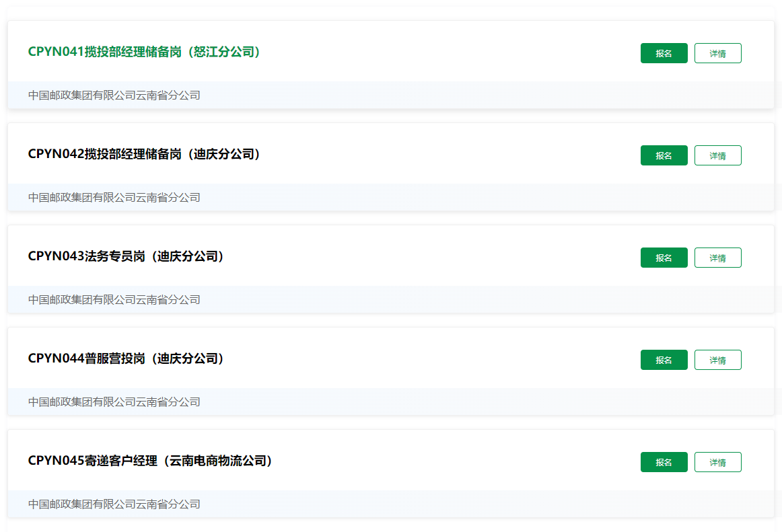This screenshot has width=782, height=532.
Task: Open the CPYN041揽投部经理储备岗（怒江分公司） title link
Action: [144, 52]
